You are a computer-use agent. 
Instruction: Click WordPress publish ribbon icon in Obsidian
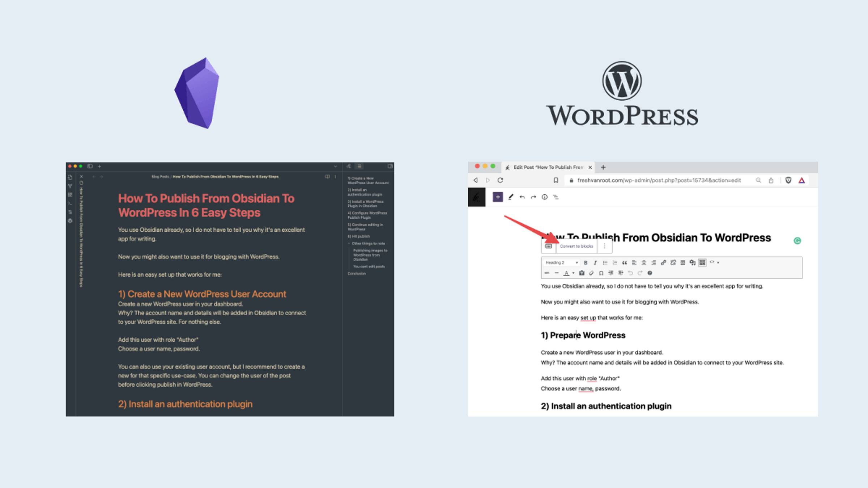tap(70, 221)
